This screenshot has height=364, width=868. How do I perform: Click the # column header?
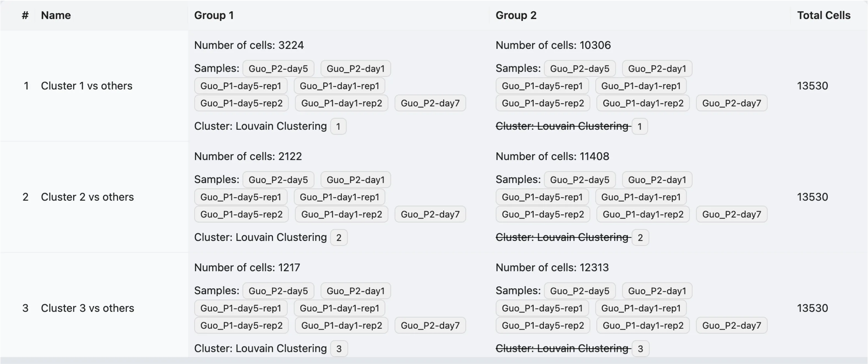point(25,15)
